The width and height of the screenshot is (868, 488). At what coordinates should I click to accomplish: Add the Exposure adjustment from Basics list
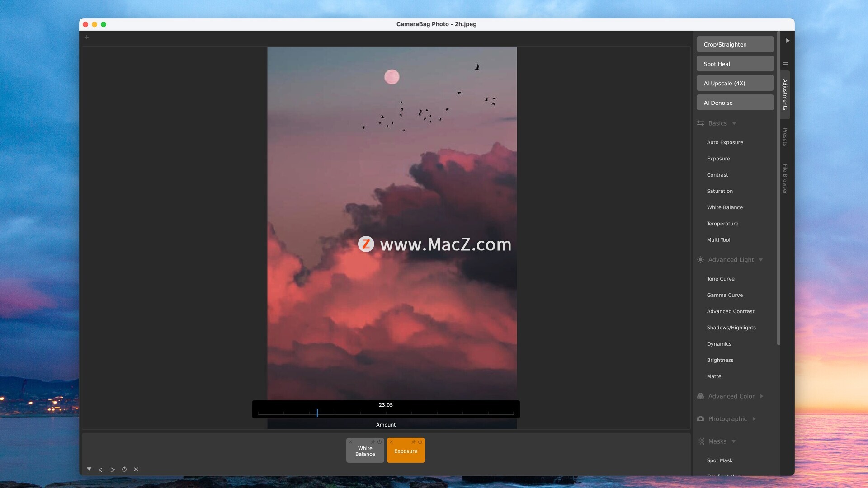[718, 159]
